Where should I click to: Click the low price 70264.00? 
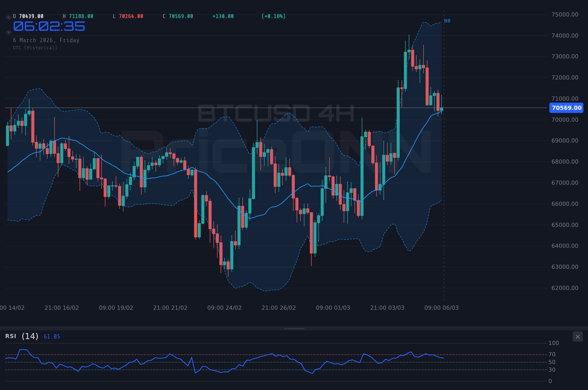coord(131,16)
